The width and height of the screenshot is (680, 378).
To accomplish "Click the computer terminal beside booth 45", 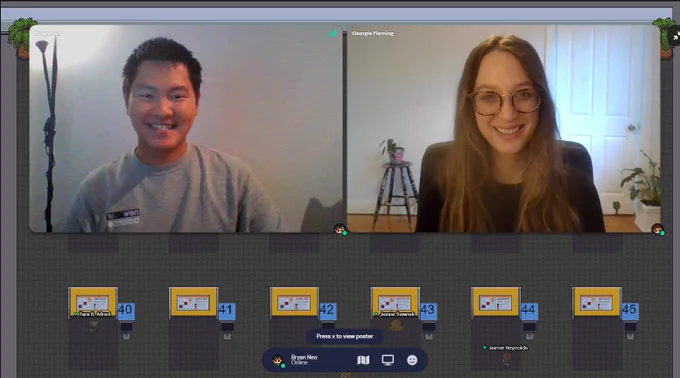I will point(630,331).
